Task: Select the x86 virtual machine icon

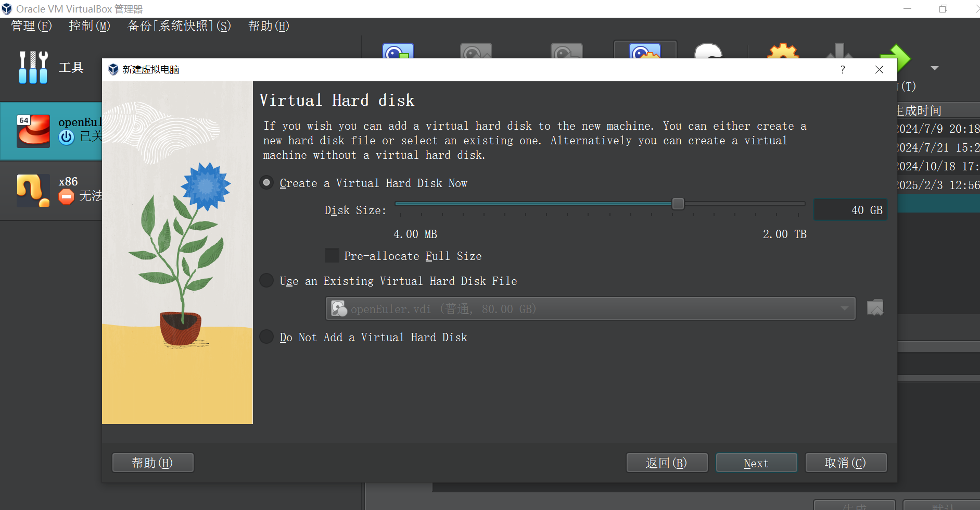Action: 33,190
